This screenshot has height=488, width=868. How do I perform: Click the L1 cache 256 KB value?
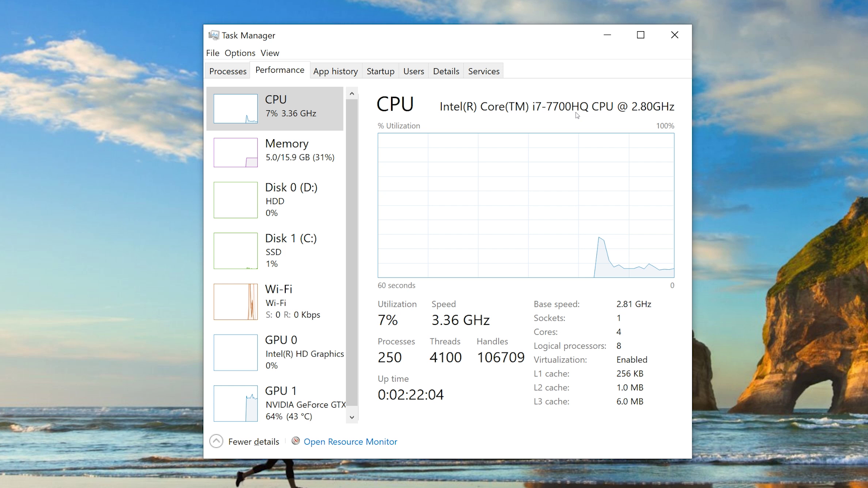coord(630,374)
